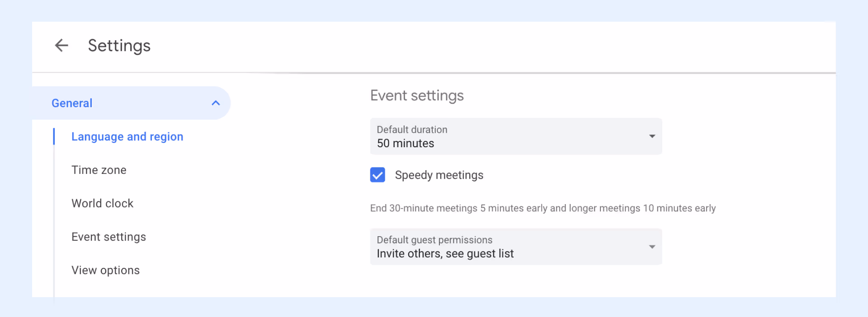
Task: Click 'Invite others, see guest list' value
Action: (x=445, y=254)
